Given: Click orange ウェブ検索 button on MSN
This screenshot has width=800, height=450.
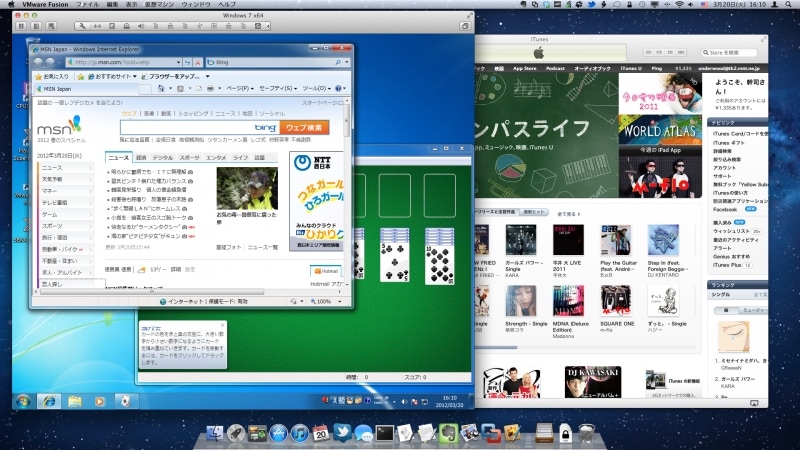Looking at the screenshot, I should coord(304,128).
